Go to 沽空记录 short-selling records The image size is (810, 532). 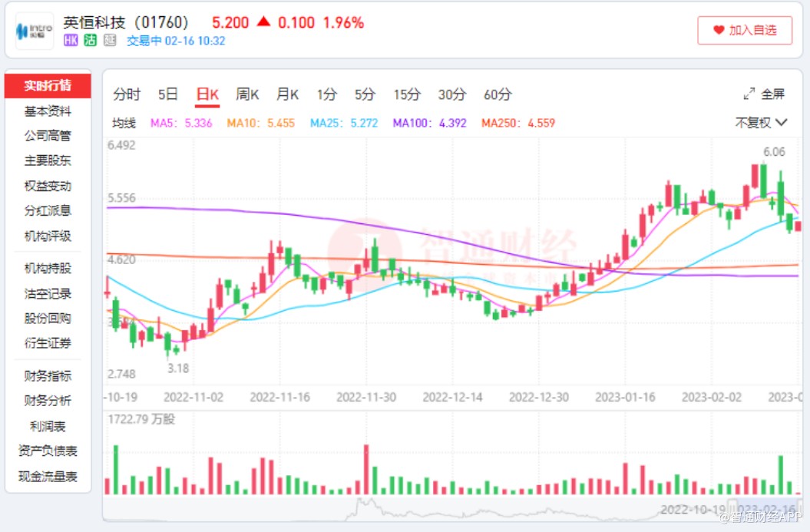point(48,293)
